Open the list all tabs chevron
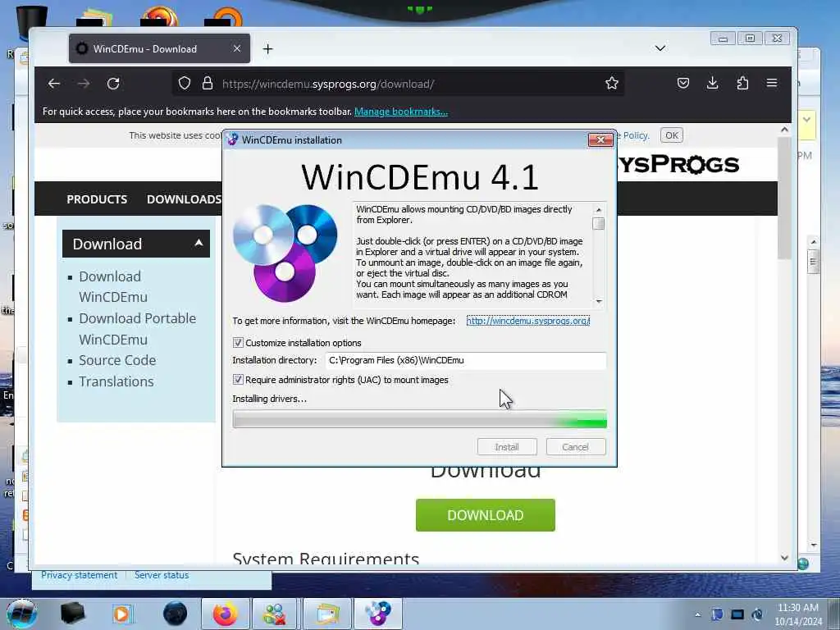This screenshot has width=840, height=630. (x=660, y=48)
